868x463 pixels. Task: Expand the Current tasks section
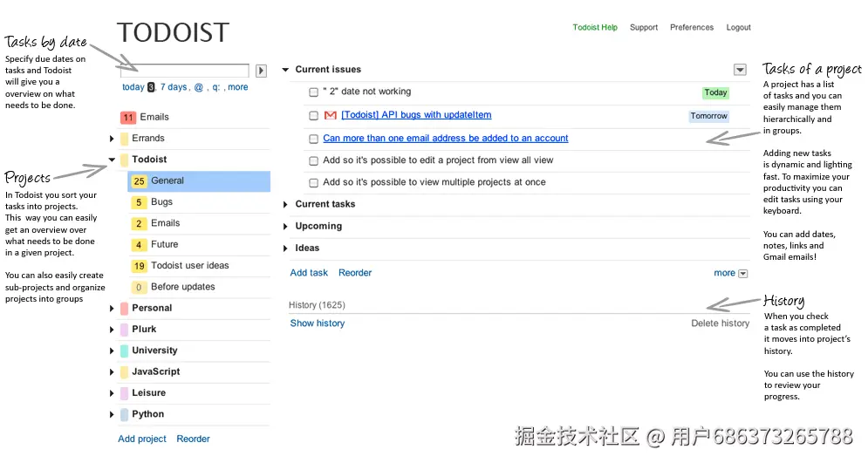pyautogui.click(x=285, y=205)
